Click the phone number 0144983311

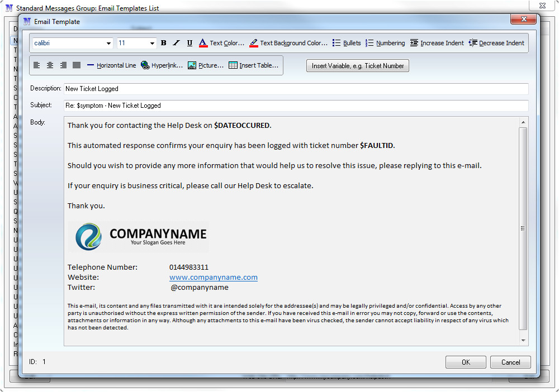[189, 267]
